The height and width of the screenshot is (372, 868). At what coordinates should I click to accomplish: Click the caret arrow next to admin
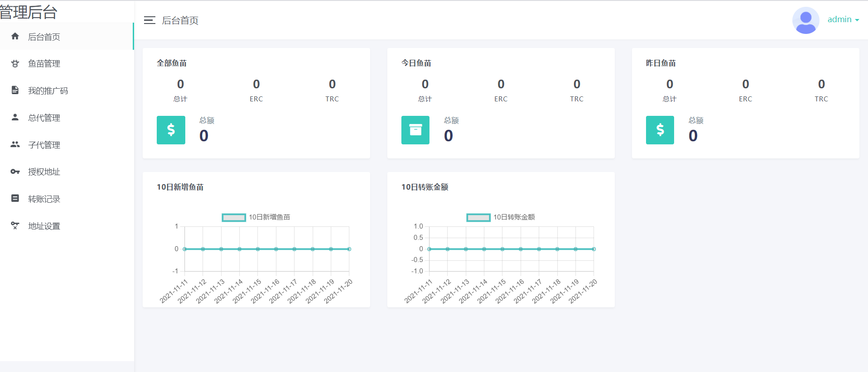[857, 20]
